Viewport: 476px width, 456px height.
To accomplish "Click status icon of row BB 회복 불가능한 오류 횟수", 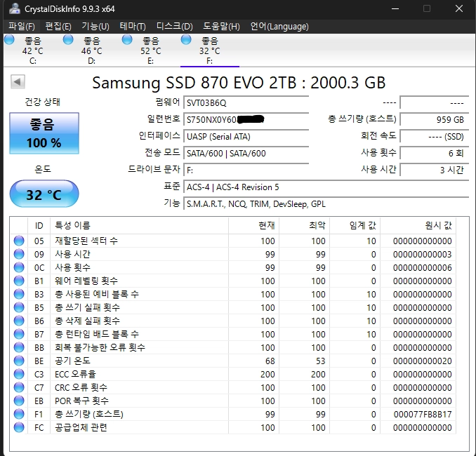I will click(x=19, y=347).
